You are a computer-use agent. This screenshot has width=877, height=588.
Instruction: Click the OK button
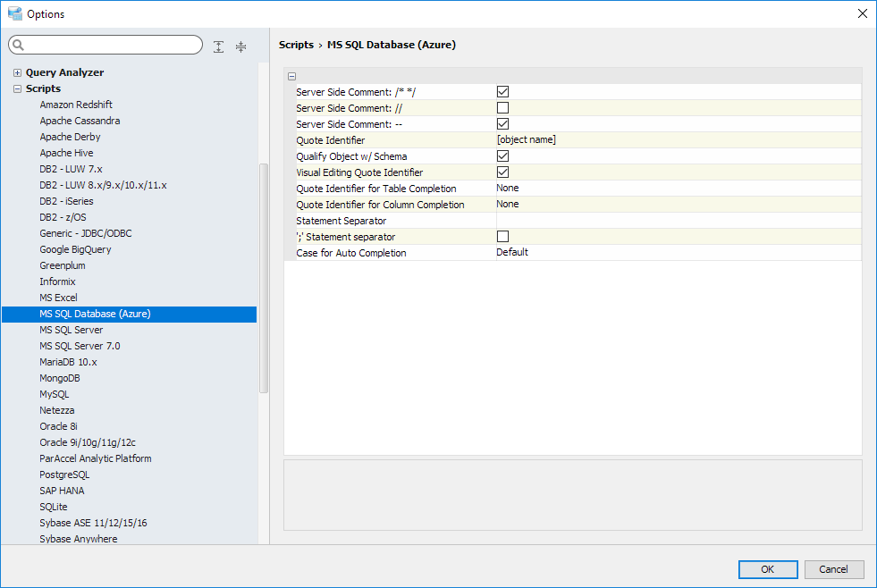pos(767,569)
